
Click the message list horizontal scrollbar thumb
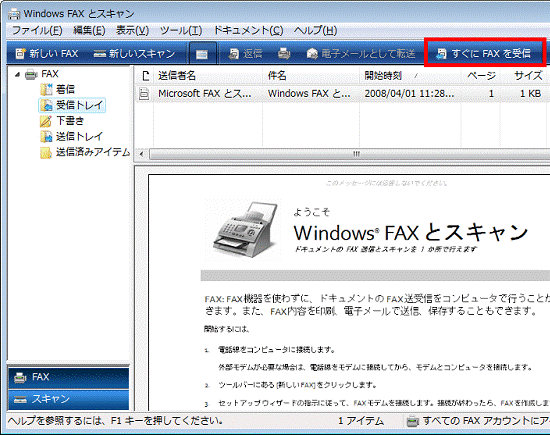pyautogui.click(x=351, y=154)
